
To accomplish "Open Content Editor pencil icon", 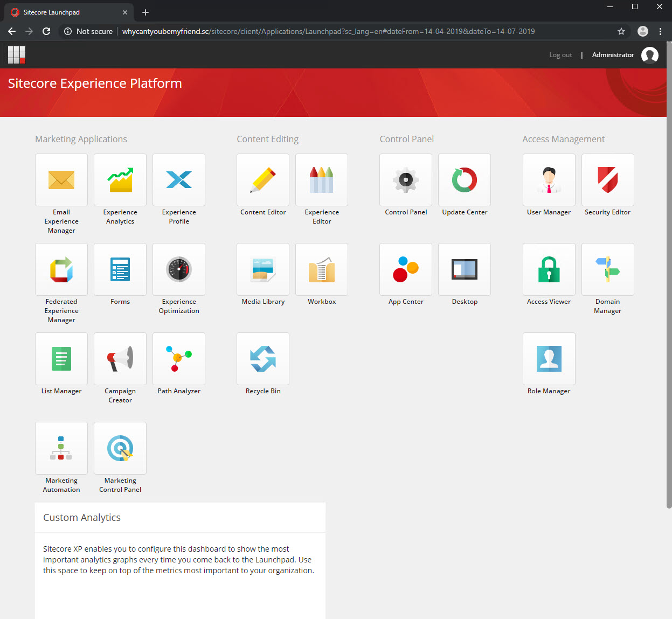I will pyautogui.click(x=263, y=180).
